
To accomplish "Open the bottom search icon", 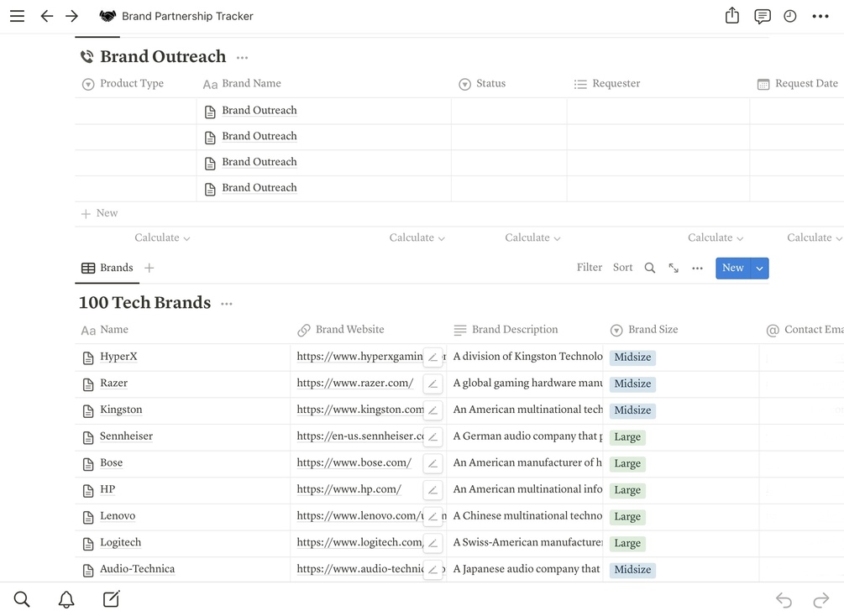I will click(22, 599).
